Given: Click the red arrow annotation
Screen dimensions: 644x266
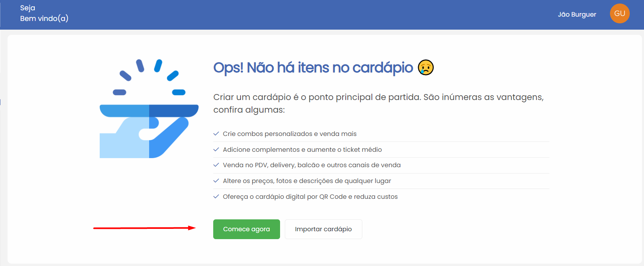Looking at the screenshot, I should [x=144, y=228].
